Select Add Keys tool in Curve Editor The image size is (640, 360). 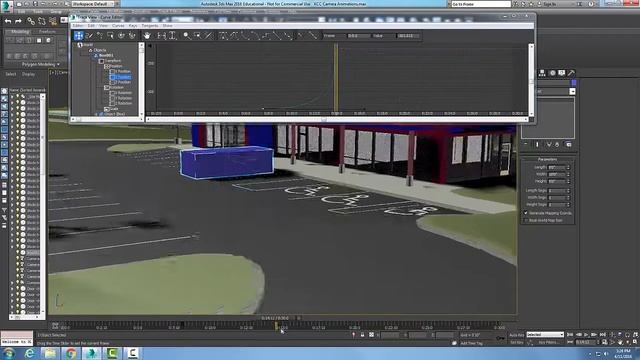[x=100, y=36]
